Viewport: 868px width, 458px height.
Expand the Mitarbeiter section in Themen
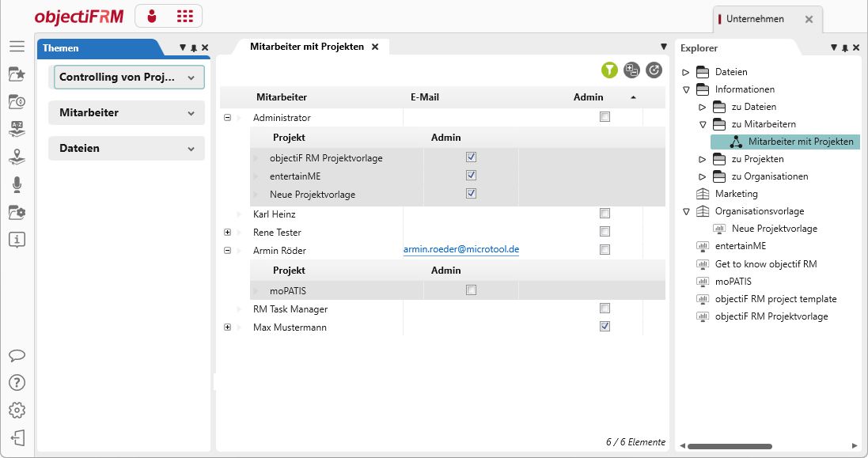127,113
